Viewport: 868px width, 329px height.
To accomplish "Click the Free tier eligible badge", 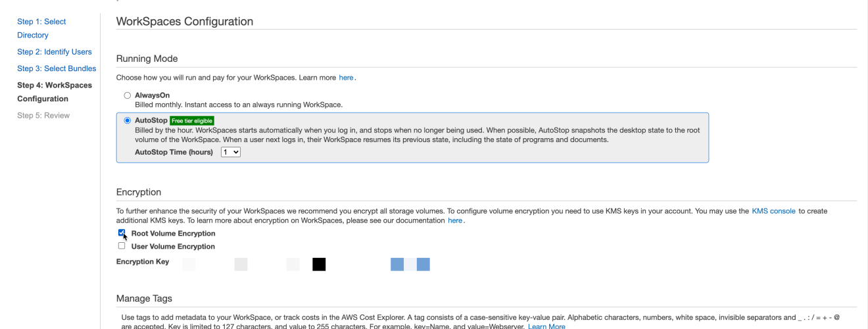I will pos(192,120).
